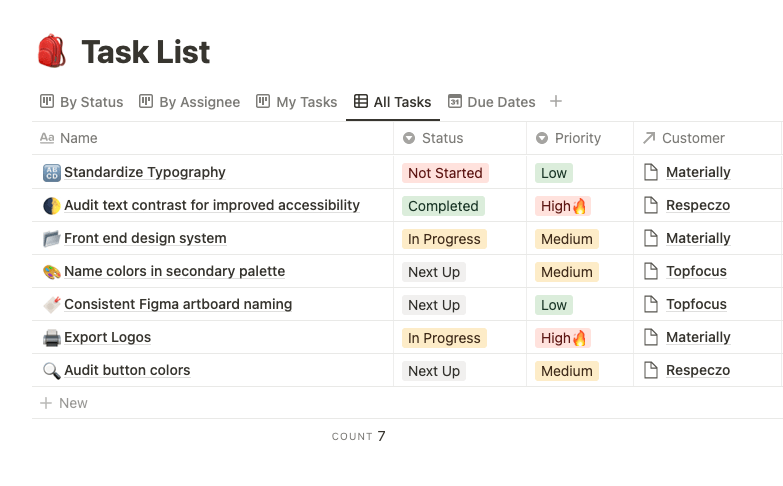Click the Standardize Typography task emoji icon

coord(52,173)
